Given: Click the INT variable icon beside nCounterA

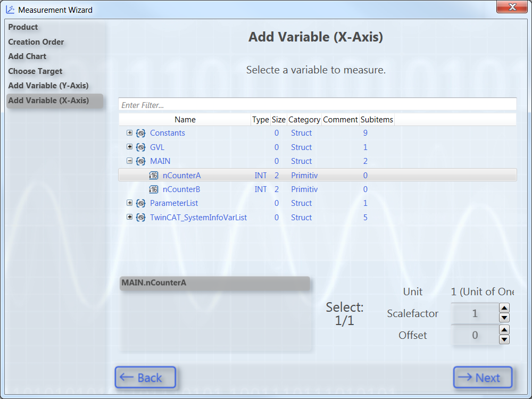Looking at the screenshot, I should click(x=154, y=176).
